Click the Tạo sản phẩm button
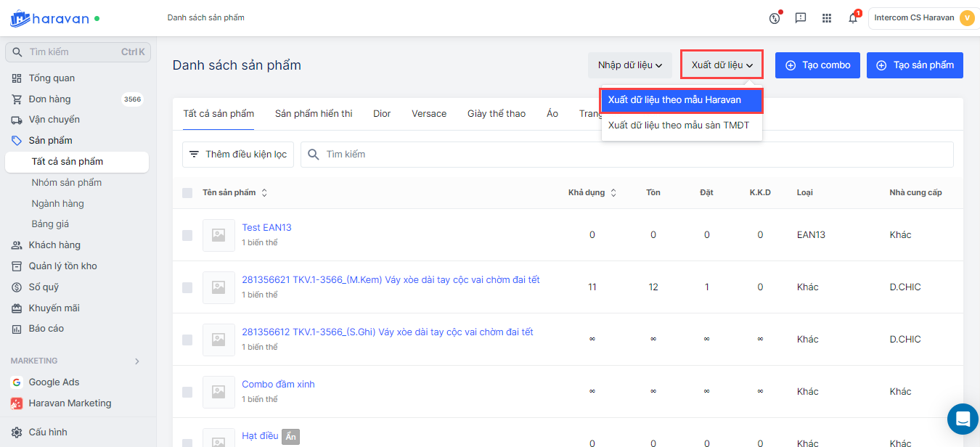 915,65
